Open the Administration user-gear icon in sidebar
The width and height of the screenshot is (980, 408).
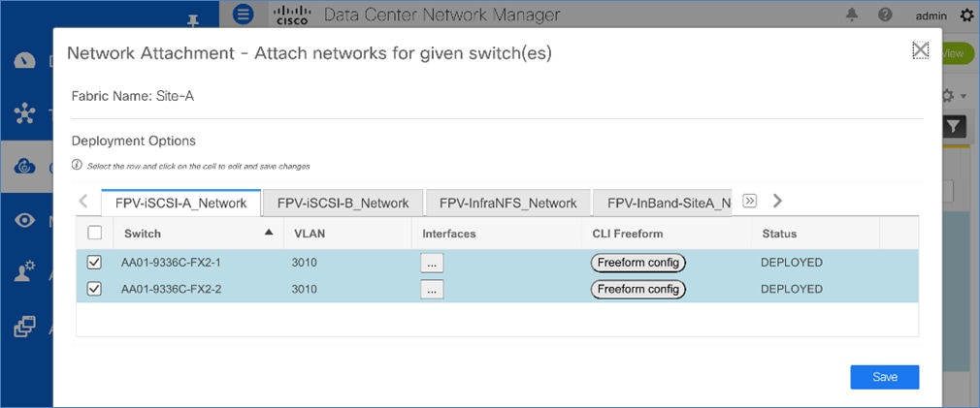tap(25, 273)
